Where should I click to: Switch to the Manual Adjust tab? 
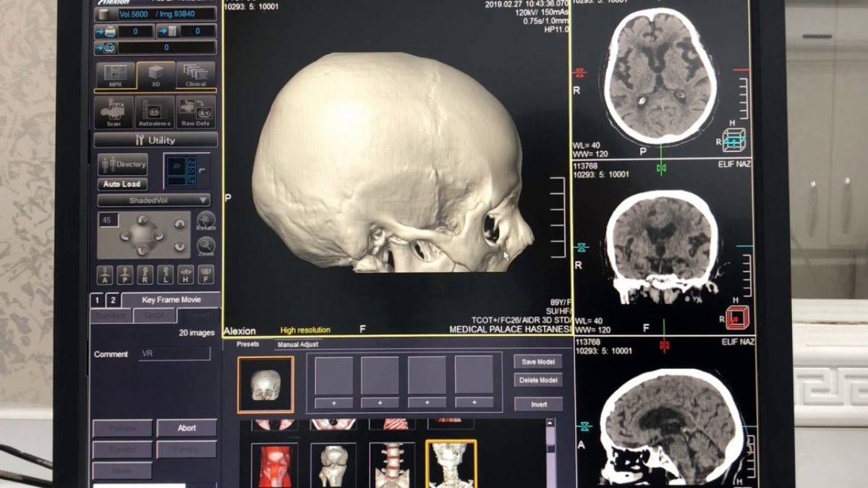298,345
